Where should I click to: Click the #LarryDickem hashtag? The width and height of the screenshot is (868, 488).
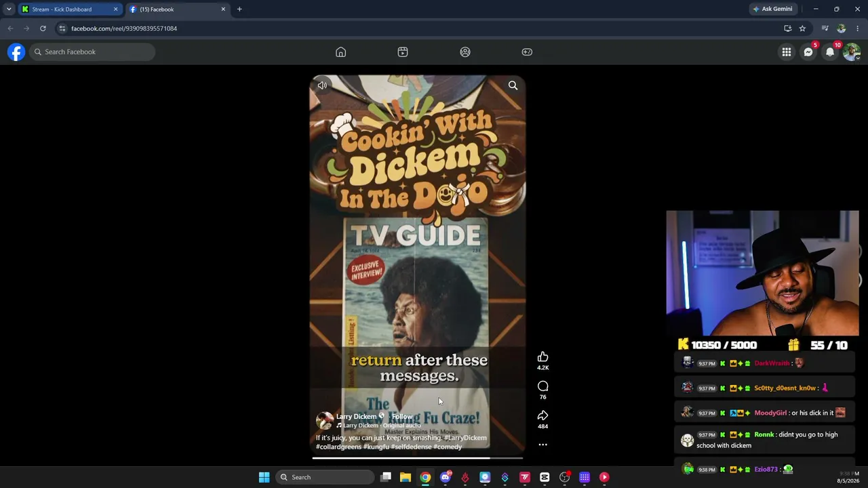[465, 438]
